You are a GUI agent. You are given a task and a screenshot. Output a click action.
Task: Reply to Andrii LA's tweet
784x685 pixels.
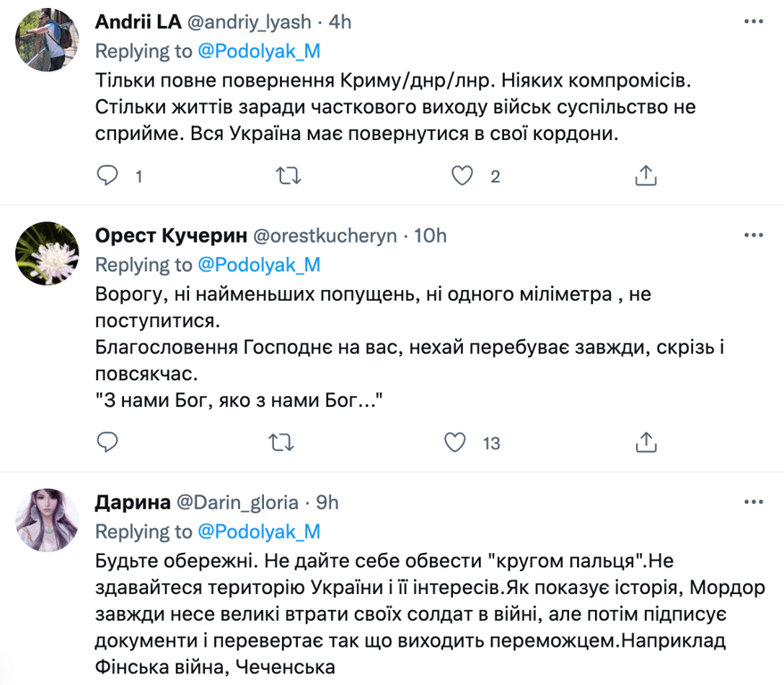pos(108,176)
